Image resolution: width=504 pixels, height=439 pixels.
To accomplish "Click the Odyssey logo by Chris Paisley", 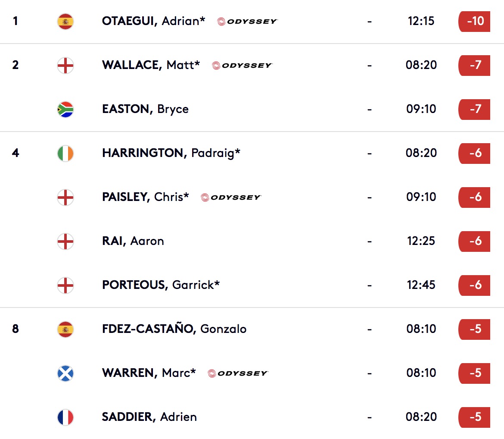I will tap(231, 198).
